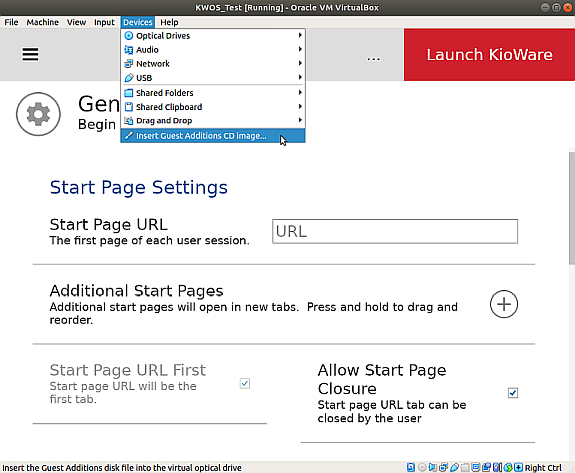Image resolution: width=575 pixels, height=473 pixels.
Task: Add an additional start page with plus icon
Action: 504,304
